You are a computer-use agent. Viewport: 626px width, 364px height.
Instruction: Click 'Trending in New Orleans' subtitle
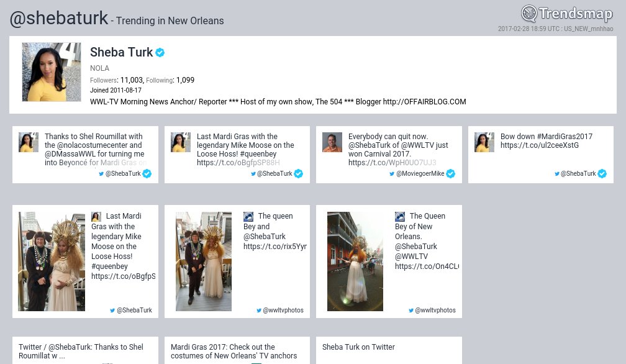pyautogui.click(x=170, y=20)
